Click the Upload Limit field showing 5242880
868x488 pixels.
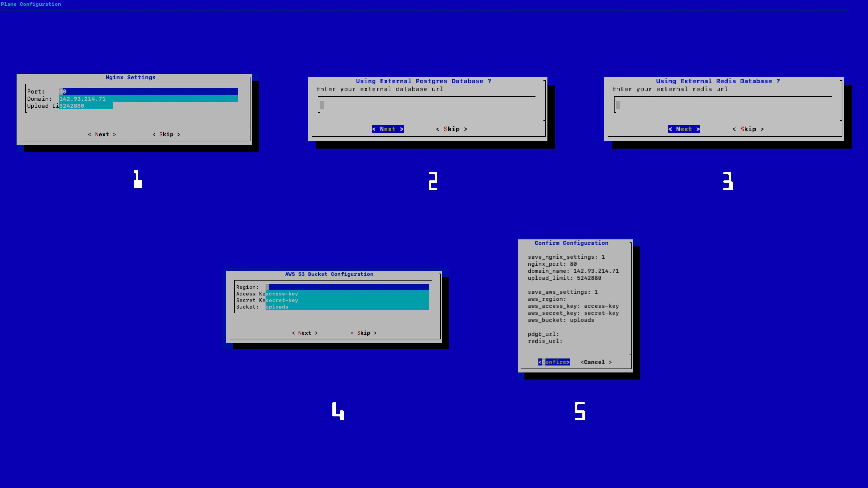(x=86, y=106)
